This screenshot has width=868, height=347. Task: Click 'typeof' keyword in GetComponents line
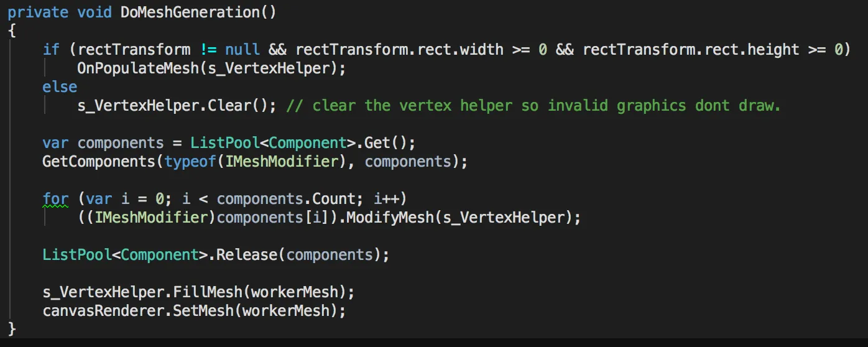(x=189, y=162)
